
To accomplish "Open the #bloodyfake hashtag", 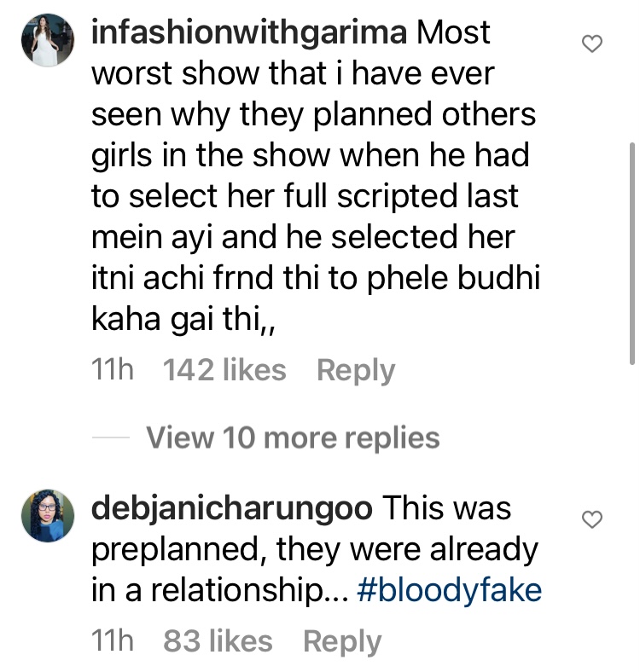I will point(451,592).
